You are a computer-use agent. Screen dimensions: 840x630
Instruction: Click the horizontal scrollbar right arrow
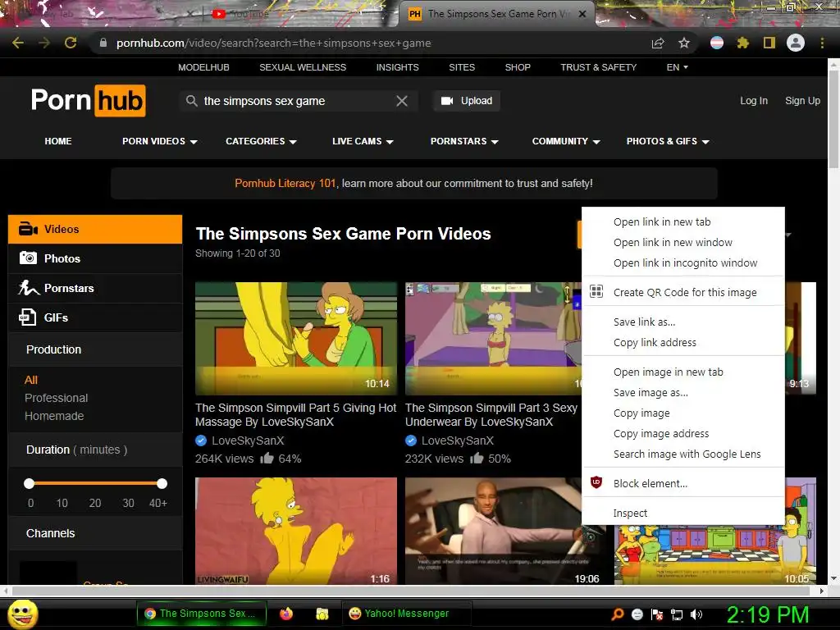pos(822,591)
